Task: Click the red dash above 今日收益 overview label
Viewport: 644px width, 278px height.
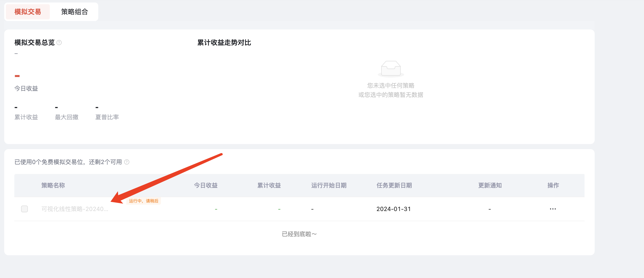Action: click(17, 76)
